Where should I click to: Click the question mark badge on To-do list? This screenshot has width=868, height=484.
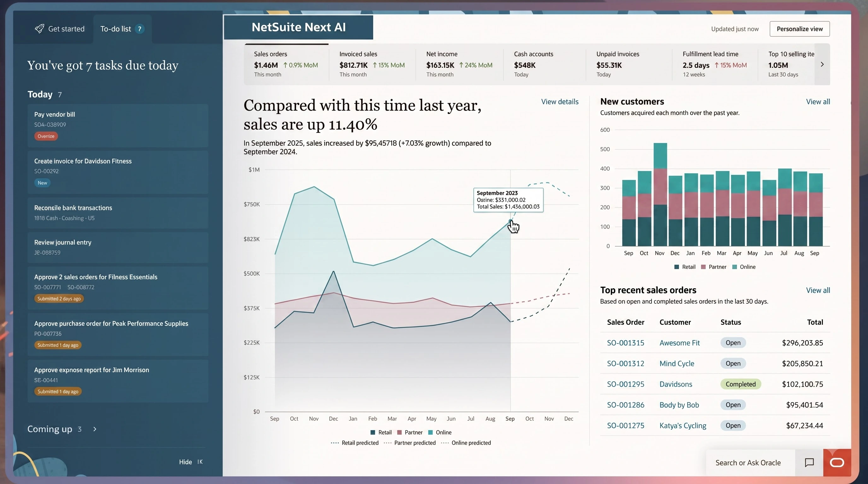pyautogui.click(x=139, y=29)
